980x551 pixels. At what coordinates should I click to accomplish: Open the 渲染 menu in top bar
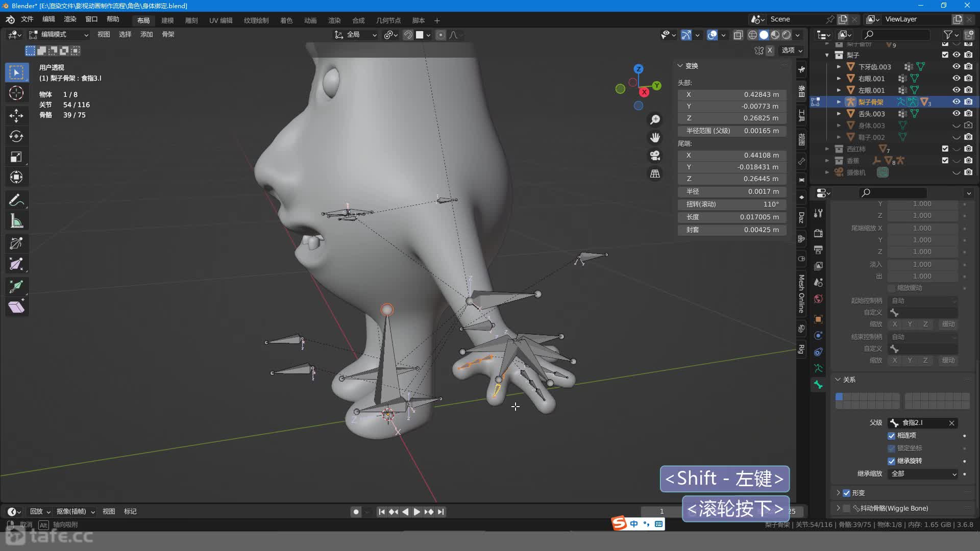coord(70,19)
